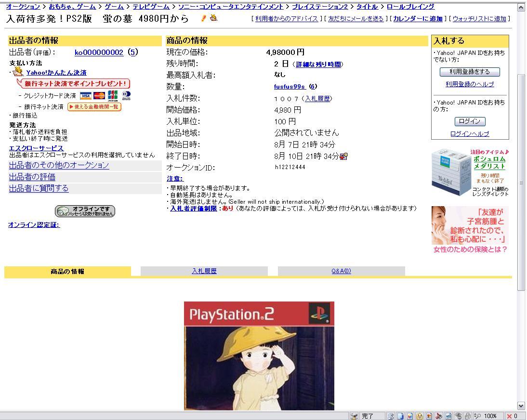Click the payment mascot icon beside the auction title
Screen dimensions: 527x420
click(213, 18)
